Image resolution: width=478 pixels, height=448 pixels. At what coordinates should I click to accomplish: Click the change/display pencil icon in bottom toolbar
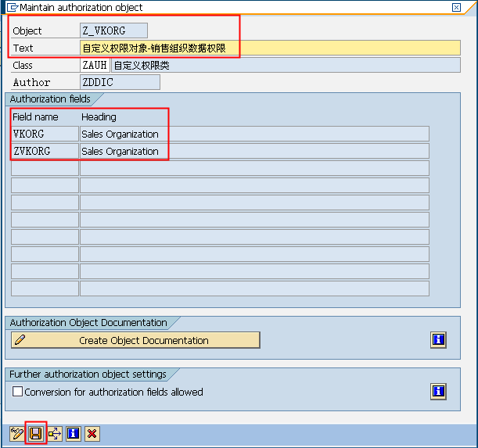pos(17,433)
